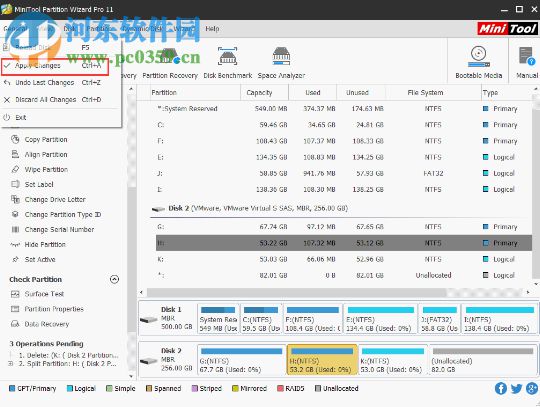Screen dimensions: 540x407
Task: Sort by Type column header
Action: pos(506,93)
